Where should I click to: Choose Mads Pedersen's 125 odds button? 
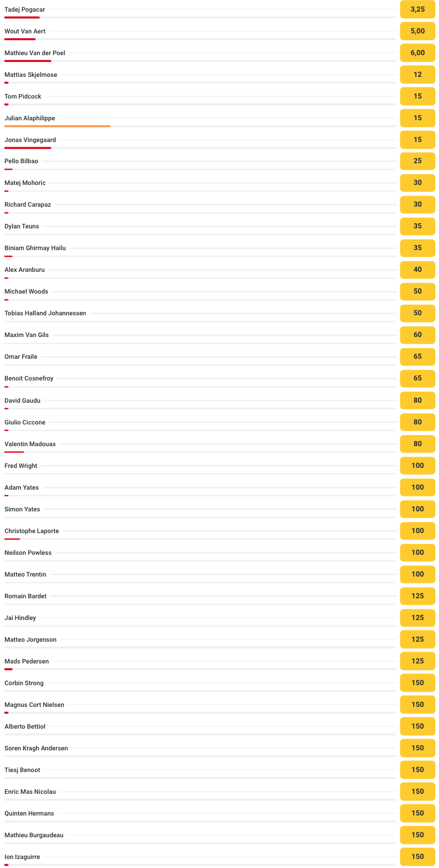click(417, 661)
